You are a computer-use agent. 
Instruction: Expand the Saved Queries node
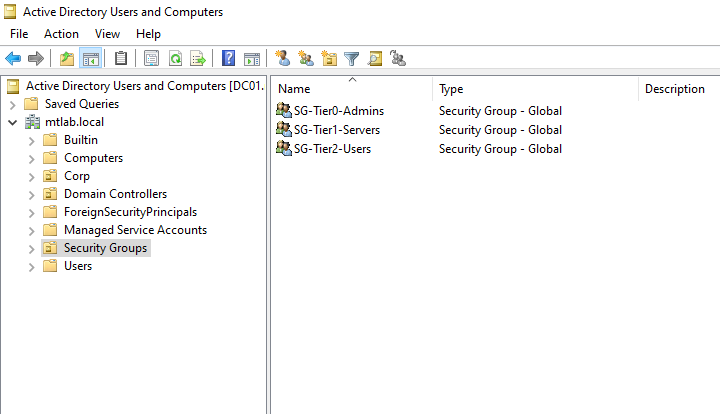click(12, 105)
